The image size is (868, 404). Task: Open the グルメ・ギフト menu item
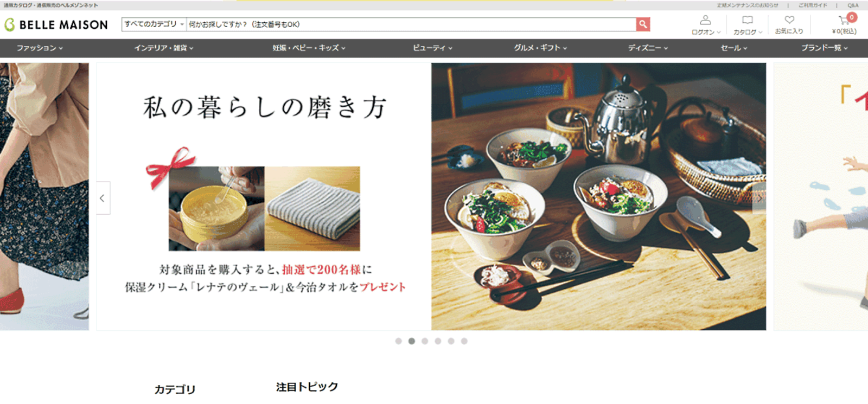point(540,48)
